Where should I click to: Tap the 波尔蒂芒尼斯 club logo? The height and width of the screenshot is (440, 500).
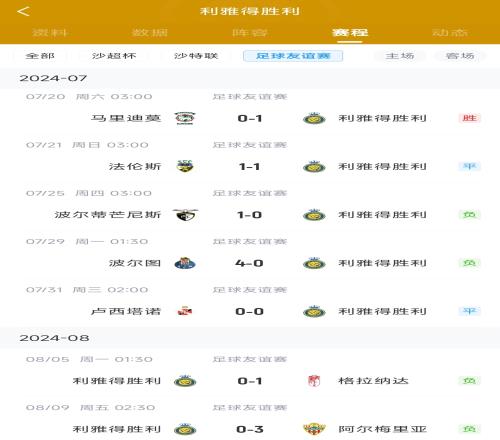(x=185, y=215)
